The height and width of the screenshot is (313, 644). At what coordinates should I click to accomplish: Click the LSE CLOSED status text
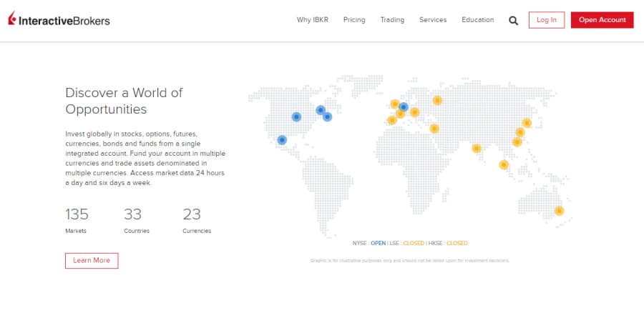click(406, 243)
